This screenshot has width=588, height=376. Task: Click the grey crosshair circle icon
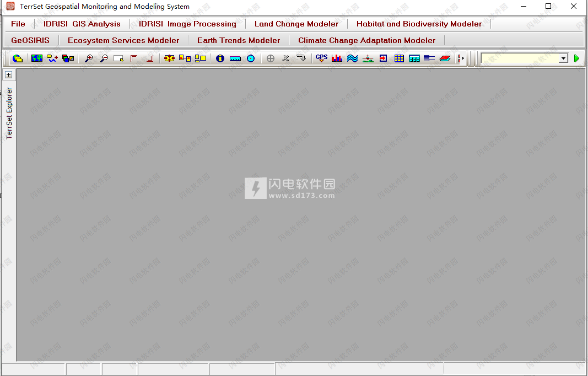click(x=271, y=58)
